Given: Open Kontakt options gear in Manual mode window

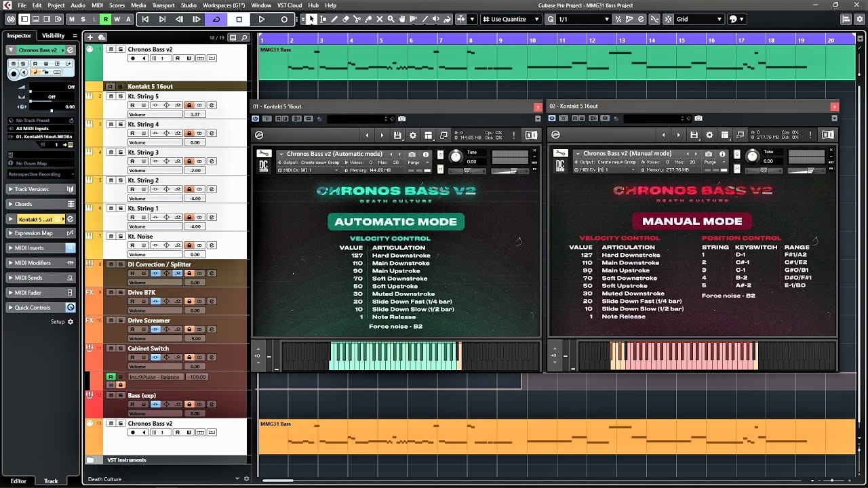Looking at the screenshot, I should click(709, 136).
